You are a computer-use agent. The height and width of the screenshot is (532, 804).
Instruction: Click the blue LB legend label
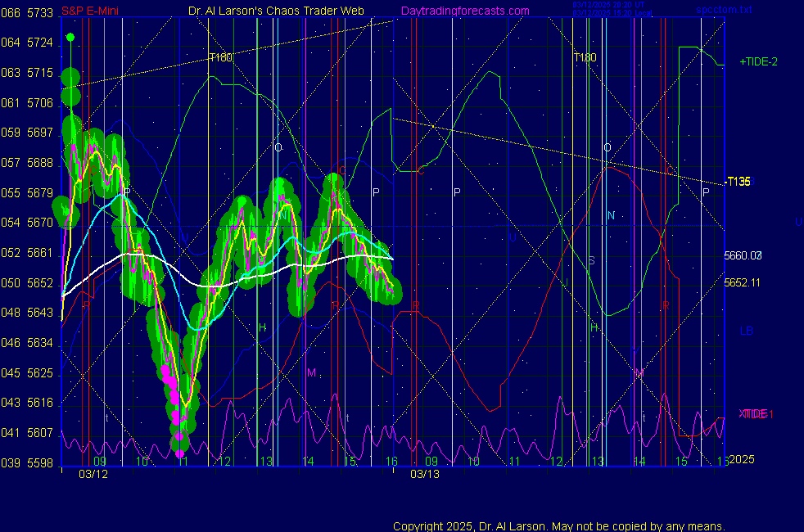[x=746, y=331]
